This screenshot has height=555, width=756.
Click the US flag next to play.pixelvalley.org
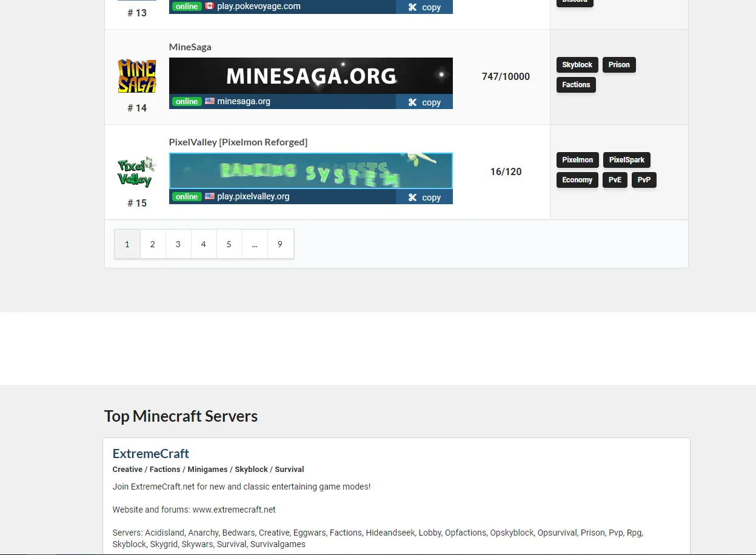(x=210, y=196)
